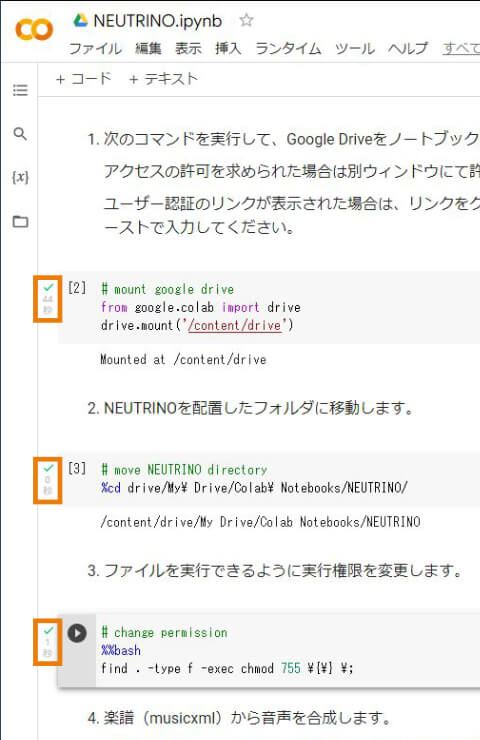Viewport: 480px width, 740px height.
Task: Click the '# change permission' comment line
Action: (x=164, y=632)
